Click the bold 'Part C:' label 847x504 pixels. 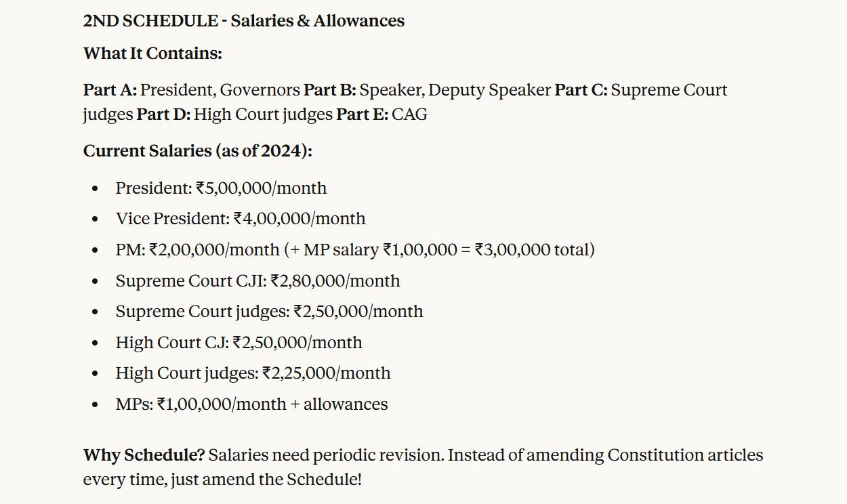581,90
